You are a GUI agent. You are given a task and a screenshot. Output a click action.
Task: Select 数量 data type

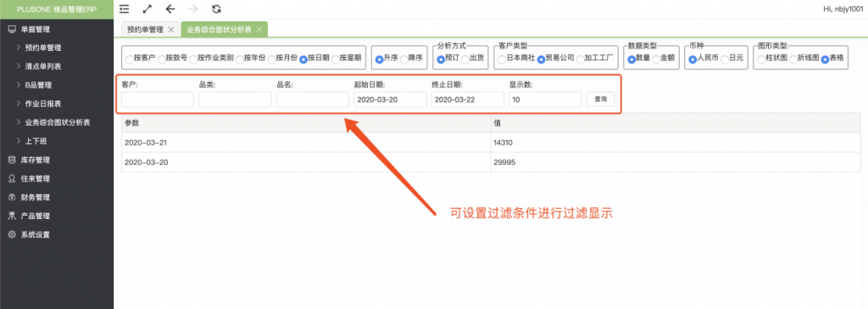click(632, 59)
